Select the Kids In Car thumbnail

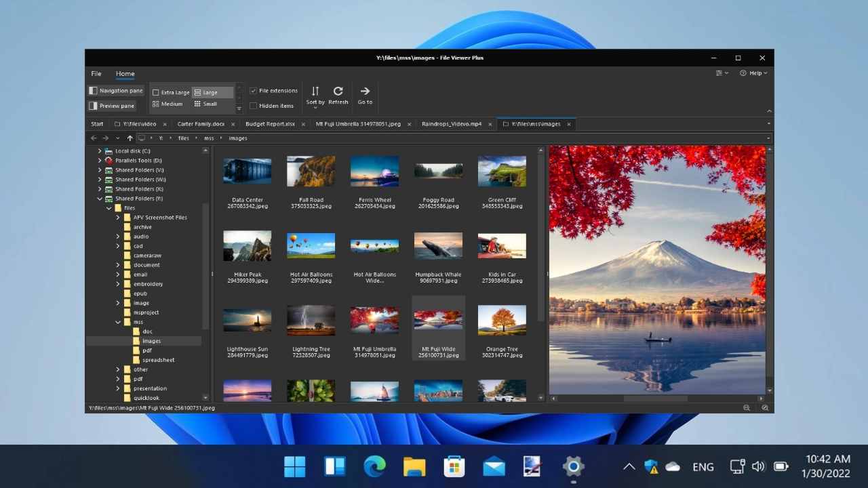click(502, 246)
